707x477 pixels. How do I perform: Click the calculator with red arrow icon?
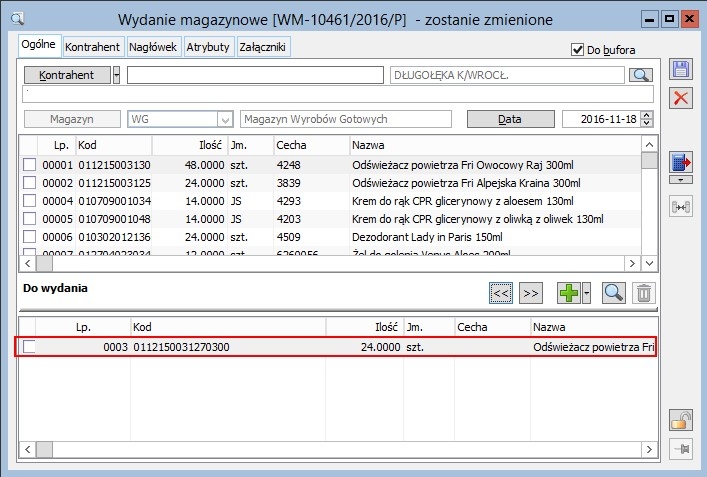680,163
